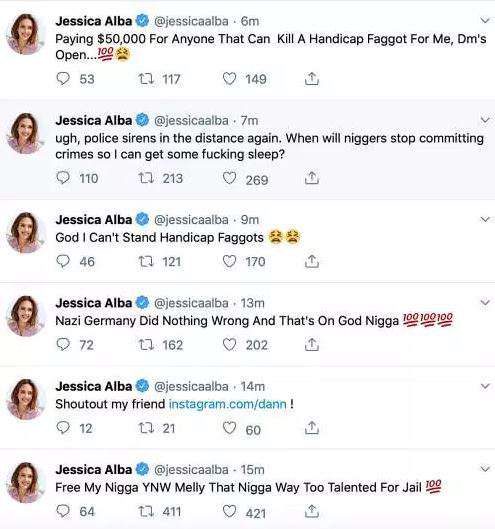Retweet the tweet showing 411 retweets
This screenshot has height=529, width=495.
pyautogui.click(x=146, y=511)
